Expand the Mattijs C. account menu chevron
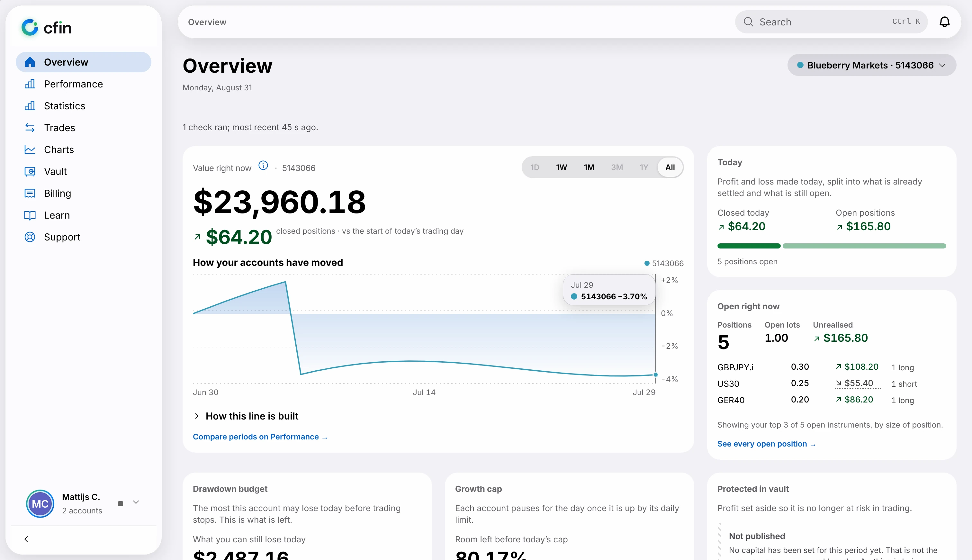The height and width of the screenshot is (560, 972). [136, 502]
